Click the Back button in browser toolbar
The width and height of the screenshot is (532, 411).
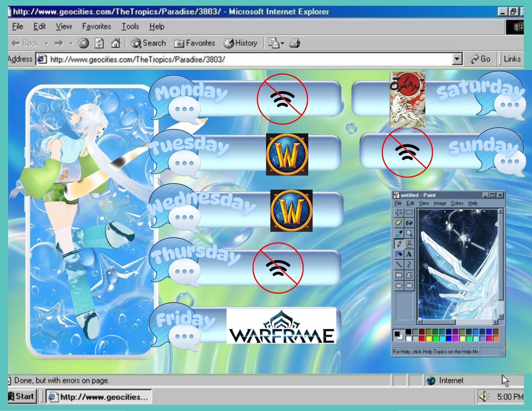pyautogui.click(x=25, y=43)
